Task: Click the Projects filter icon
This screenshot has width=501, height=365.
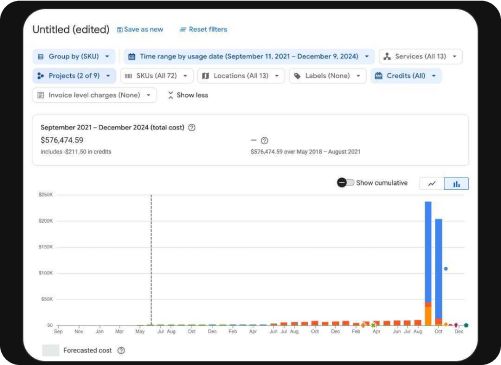Action: point(41,76)
